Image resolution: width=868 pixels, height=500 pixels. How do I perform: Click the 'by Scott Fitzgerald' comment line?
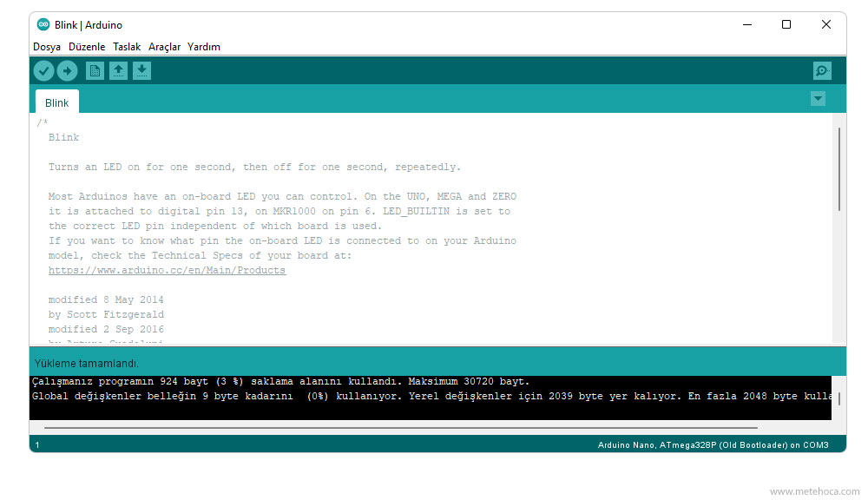tap(106, 314)
